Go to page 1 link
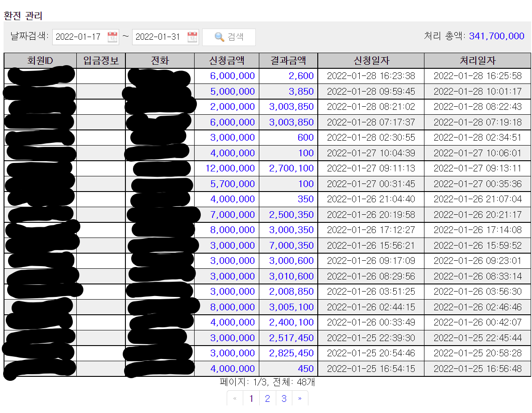Viewport: 532px width, 413px height. [x=251, y=398]
